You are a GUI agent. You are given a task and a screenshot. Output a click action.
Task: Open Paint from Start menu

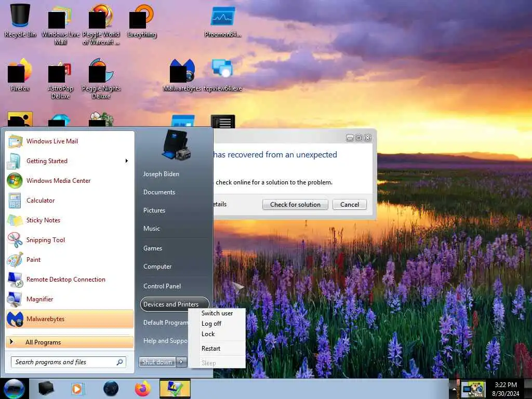[70, 259]
